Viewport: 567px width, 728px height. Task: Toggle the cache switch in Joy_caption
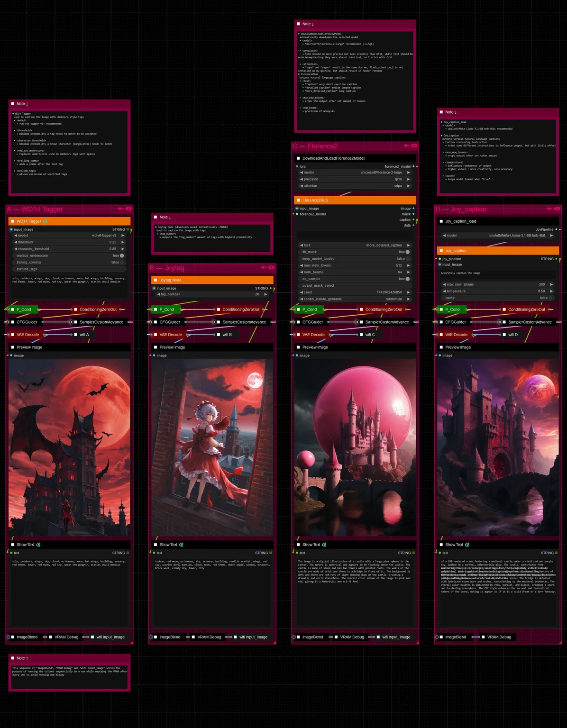pos(498,298)
